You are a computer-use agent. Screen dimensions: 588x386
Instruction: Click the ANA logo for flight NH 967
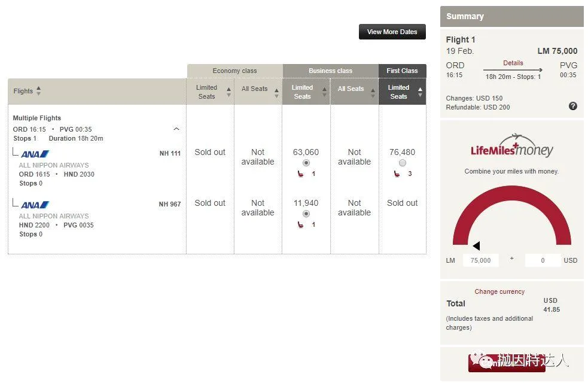pyautogui.click(x=35, y=205)
